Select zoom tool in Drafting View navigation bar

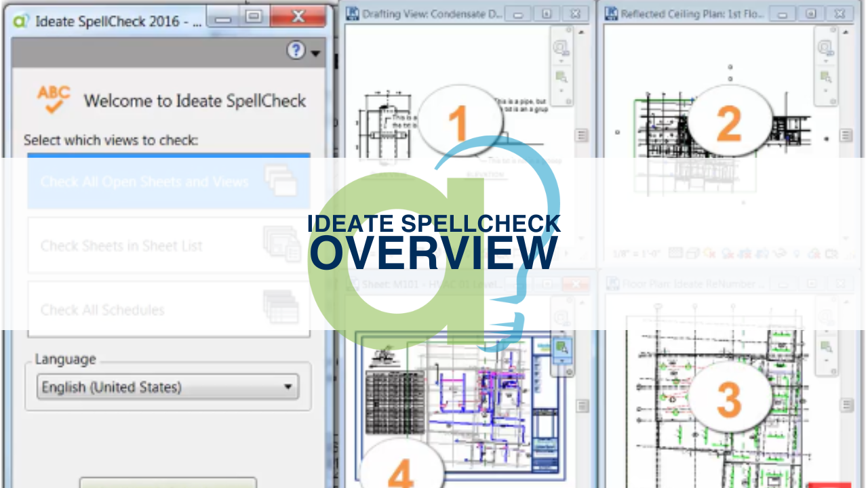(x=561, y=76)
